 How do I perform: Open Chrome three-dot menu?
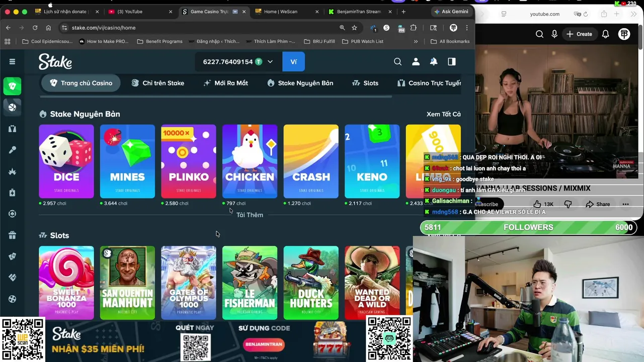(467, 28)
